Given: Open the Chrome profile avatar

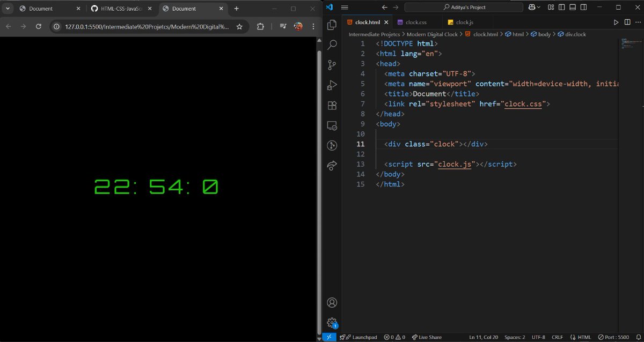Looking at the screenshot, I should (x=298, y=26).
